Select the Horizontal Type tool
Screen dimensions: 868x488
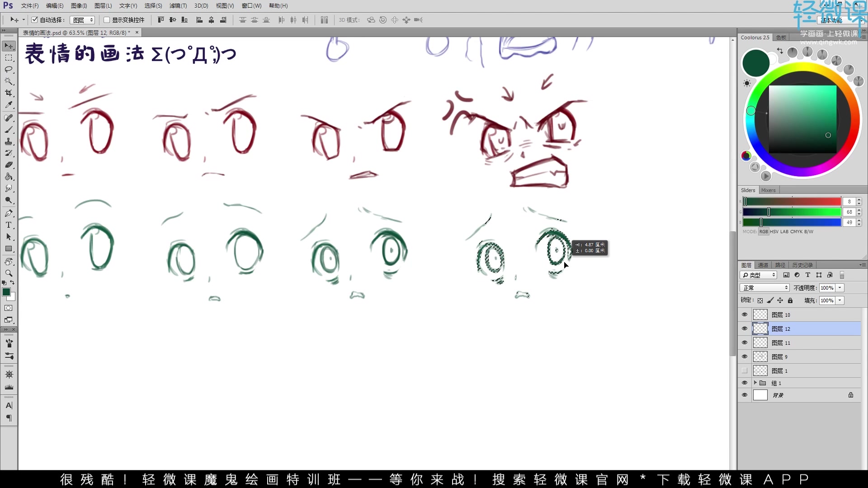click(x=9, y=225)
